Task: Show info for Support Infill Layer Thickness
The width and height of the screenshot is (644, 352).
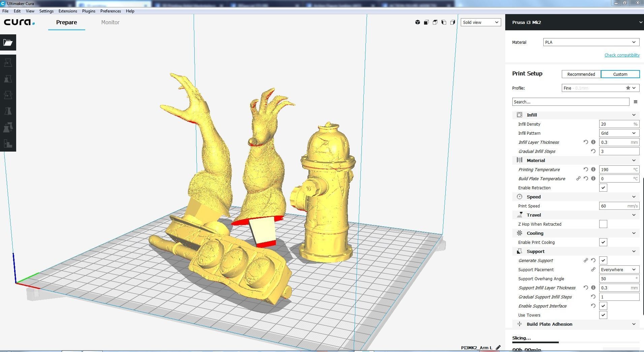Action: tap(593, 288)
